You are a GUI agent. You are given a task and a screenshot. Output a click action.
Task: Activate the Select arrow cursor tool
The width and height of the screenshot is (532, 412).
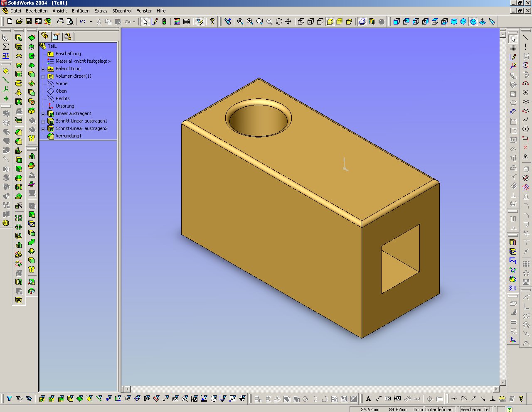(x=145, y=21)
